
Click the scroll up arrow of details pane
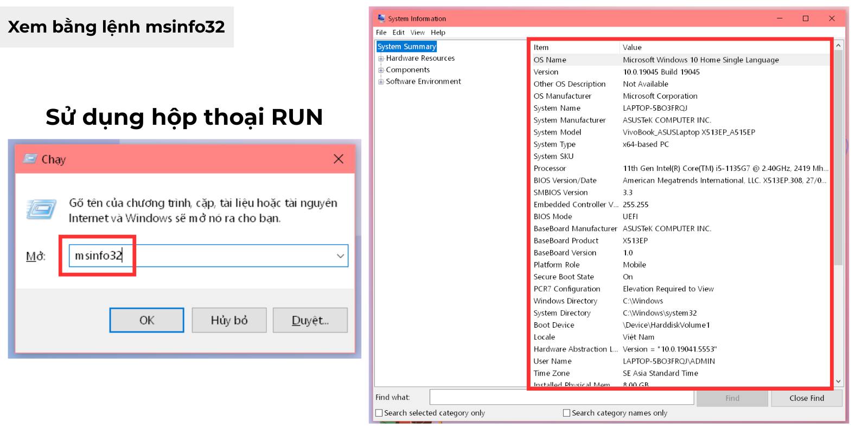pyautogui.click(x=838, y=46)
